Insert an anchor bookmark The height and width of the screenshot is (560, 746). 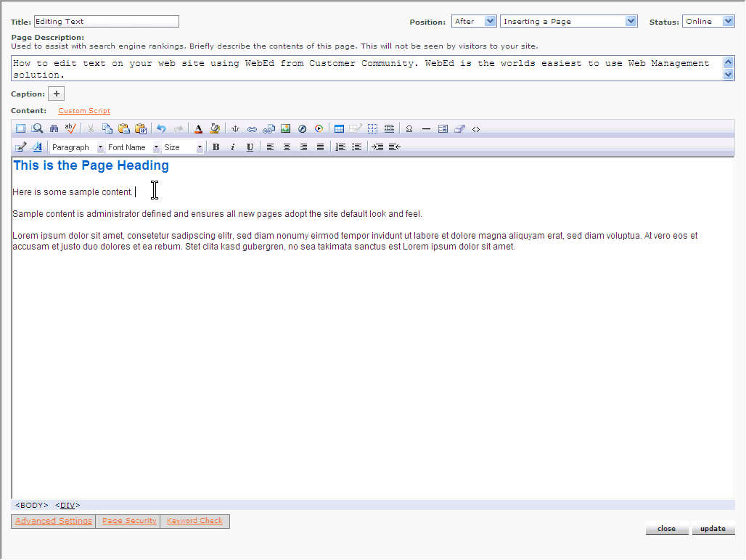tap(235, 129)
